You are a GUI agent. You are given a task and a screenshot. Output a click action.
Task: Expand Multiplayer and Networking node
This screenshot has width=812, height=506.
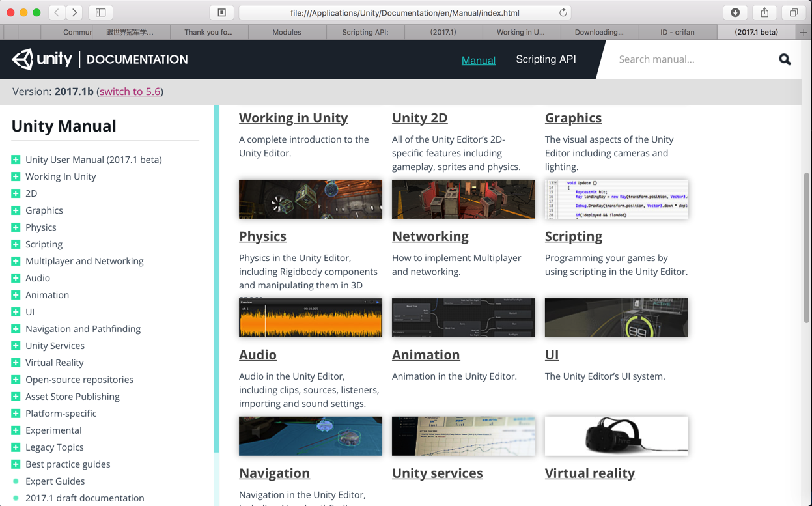click(x=16, y=261)
